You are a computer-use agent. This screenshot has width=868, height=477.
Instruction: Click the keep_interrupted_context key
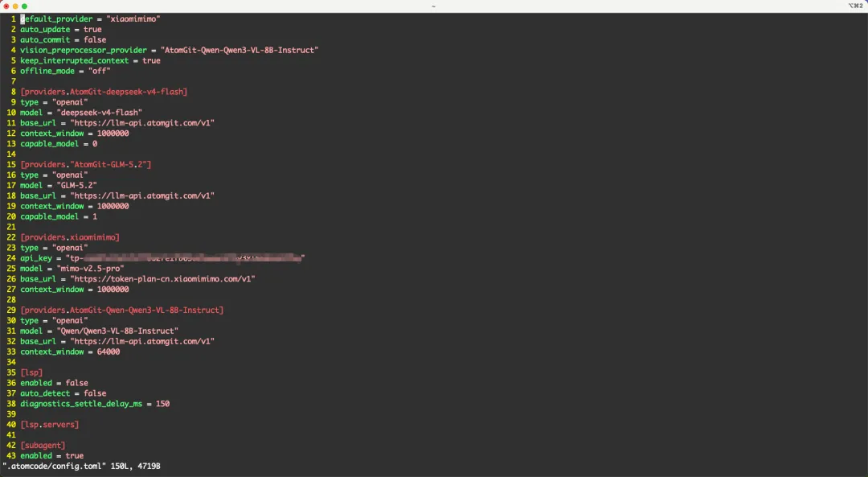click(x=74, y=61)
